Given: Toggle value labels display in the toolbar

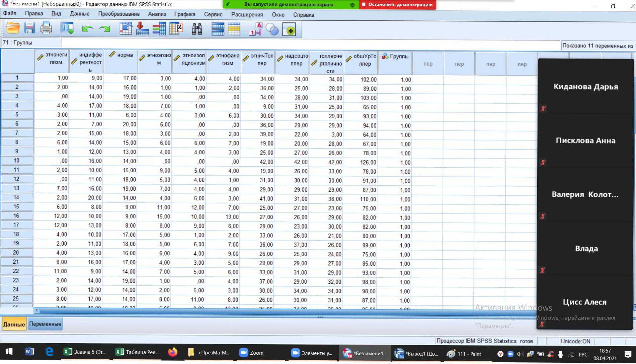Looking at the screenshot, I should 255,29.
